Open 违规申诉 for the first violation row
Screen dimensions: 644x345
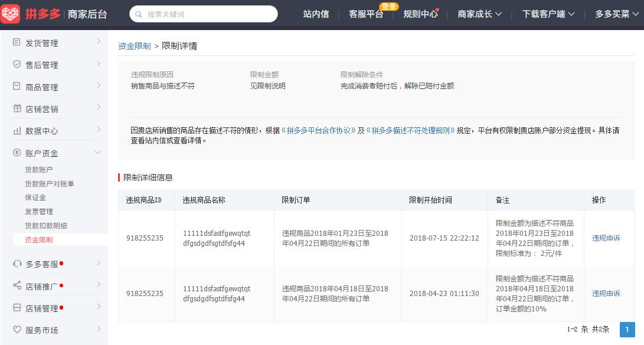click(x=607, y=238)
